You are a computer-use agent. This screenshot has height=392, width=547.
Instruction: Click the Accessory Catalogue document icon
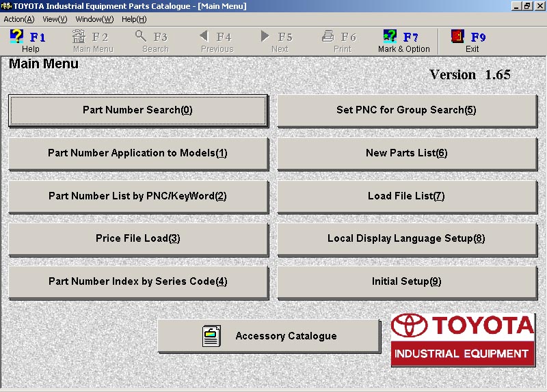point(211,336)
